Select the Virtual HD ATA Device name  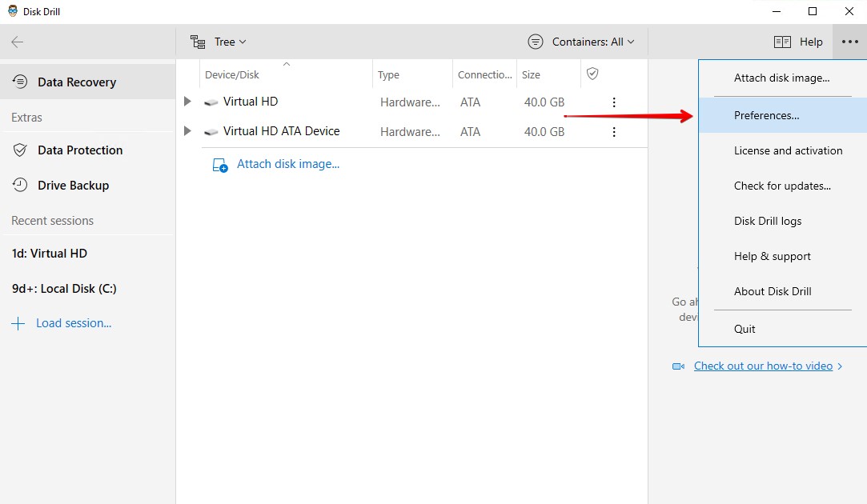coord(282,131)
